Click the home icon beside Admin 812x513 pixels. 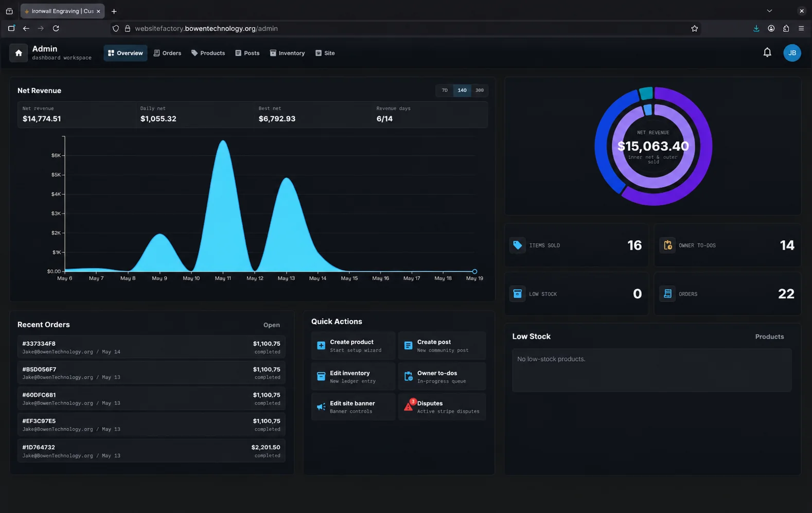click(x=19, y=53)
